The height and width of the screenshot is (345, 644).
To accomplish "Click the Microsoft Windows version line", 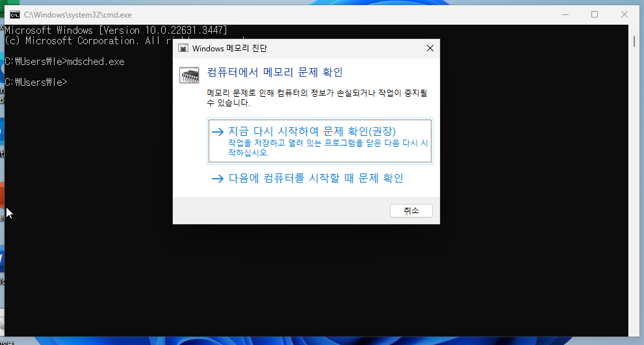I will (116, 31).
